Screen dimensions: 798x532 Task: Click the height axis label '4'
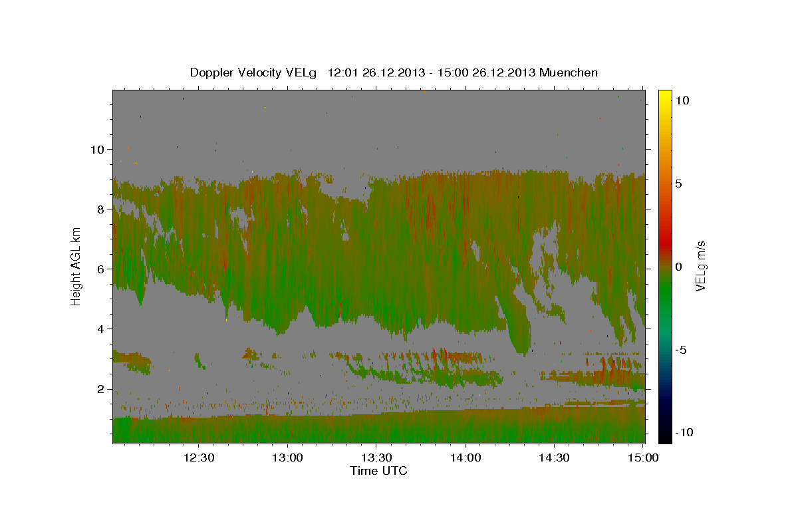click(x=100, y=329)
